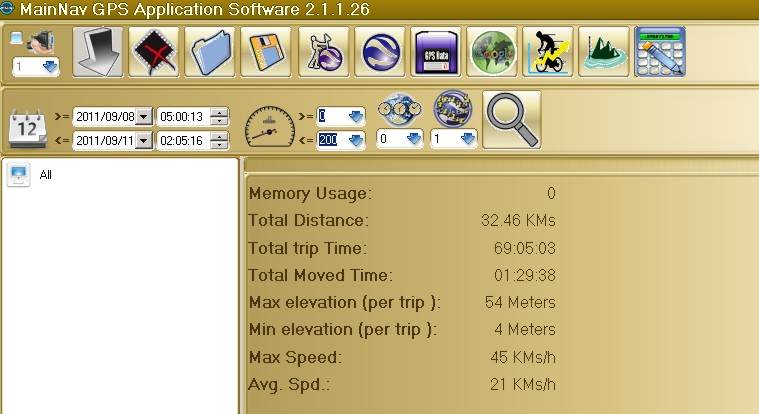Open file using the blue folder icon

(211, 52)
